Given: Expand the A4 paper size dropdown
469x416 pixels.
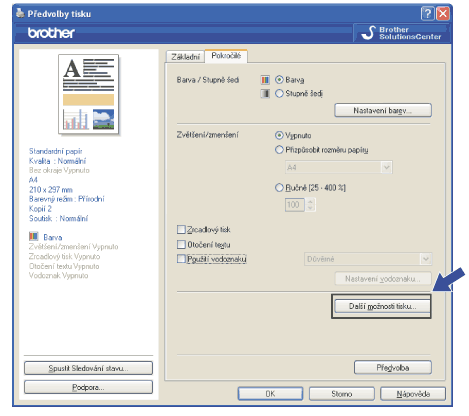Looking at the screenshot, I should pyautogui.click(x=386, y=167).
